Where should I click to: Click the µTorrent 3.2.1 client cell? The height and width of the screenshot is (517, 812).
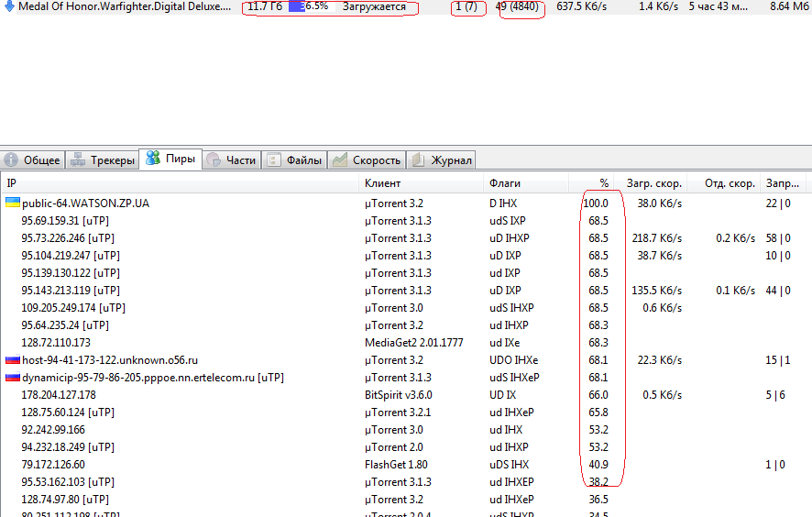(398, 412)
